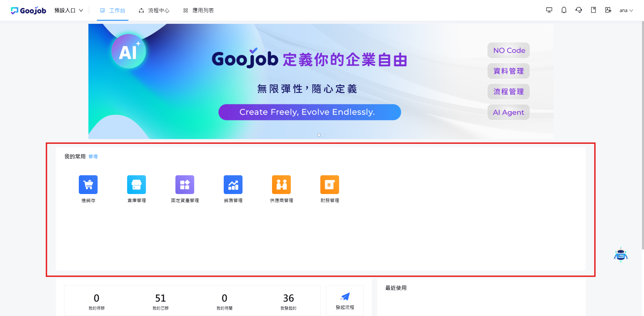Click the 資料管理 banner button

(509, 71)
